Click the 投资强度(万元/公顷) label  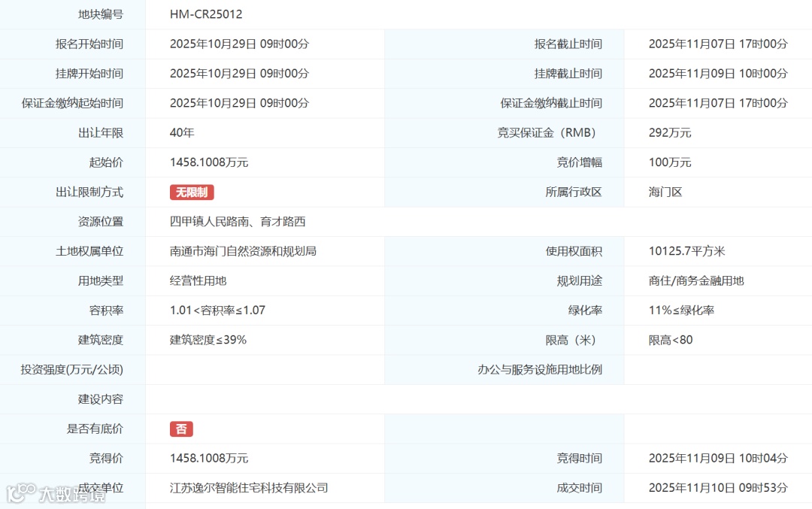(x=72, y=369)
